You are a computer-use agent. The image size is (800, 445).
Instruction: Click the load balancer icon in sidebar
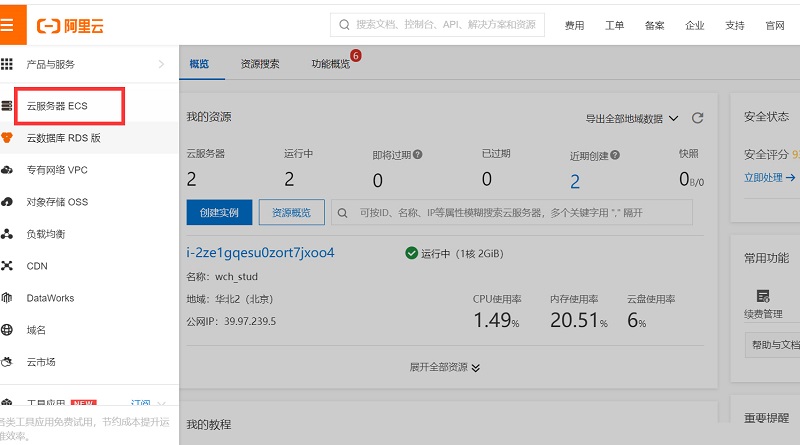[x=7, y=234]
